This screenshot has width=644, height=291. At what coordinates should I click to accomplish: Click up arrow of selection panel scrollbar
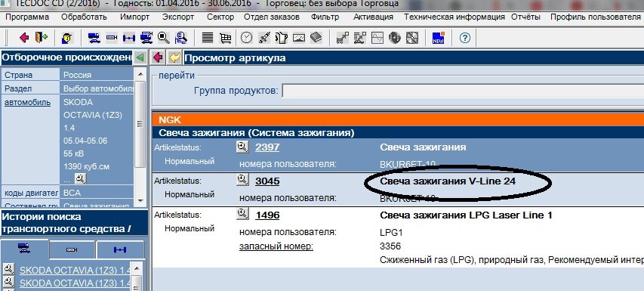140,74
